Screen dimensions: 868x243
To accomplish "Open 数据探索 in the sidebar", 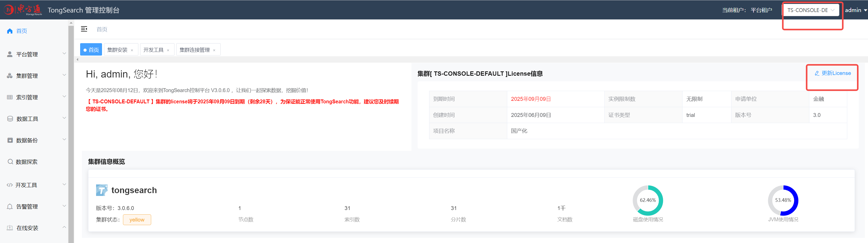I will (x=27, y=162).
